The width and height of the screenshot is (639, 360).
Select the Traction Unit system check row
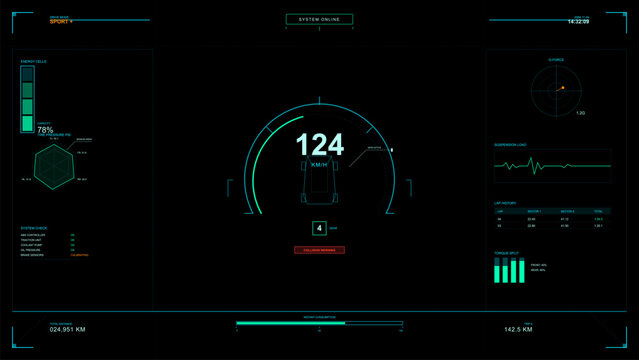[x=48, y=240]
